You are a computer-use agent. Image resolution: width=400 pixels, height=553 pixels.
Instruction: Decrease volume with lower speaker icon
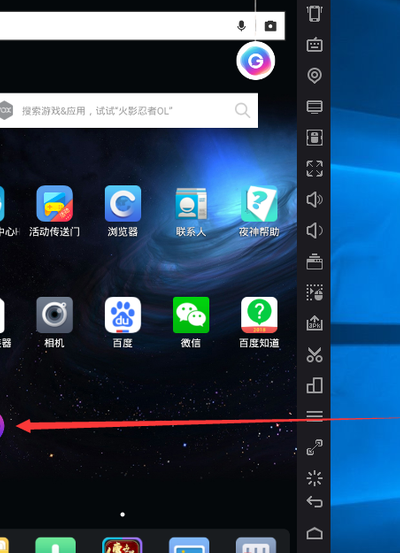click(314, 231)
